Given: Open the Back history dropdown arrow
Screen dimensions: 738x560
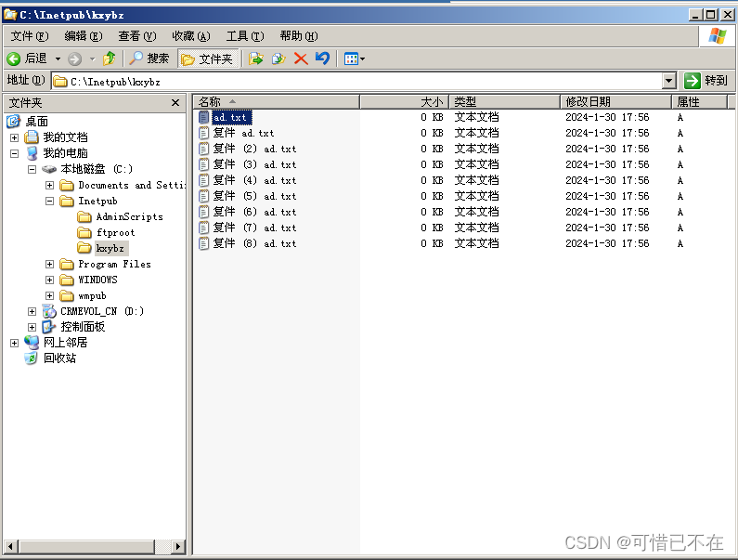Looking at the screenshot, I should 58,59.
